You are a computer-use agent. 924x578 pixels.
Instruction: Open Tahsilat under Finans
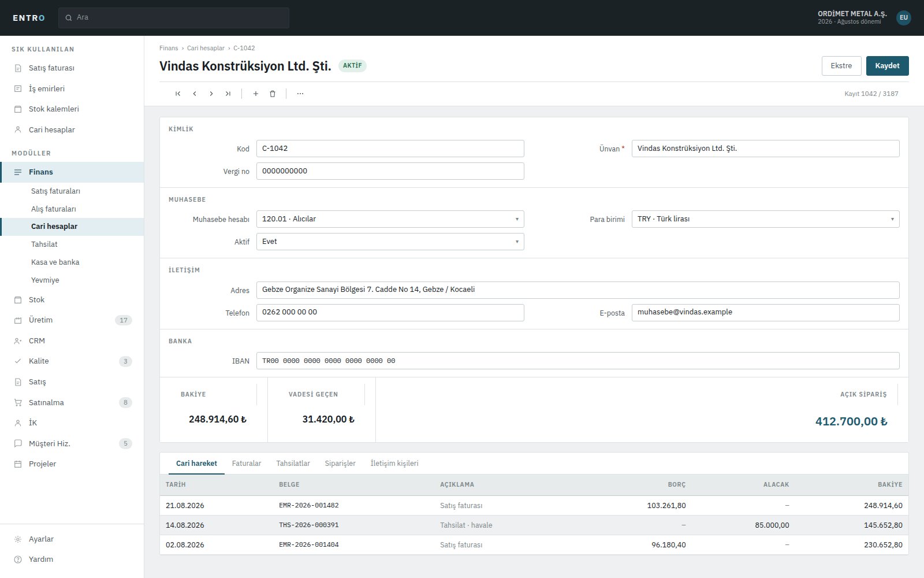click(x=72, y=244)
